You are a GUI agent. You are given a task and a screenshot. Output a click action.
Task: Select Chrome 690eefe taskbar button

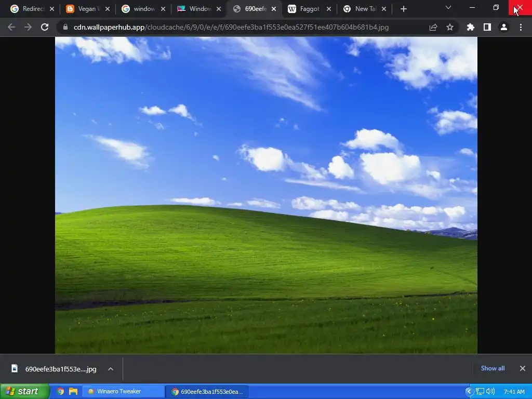tap(207, 391)
